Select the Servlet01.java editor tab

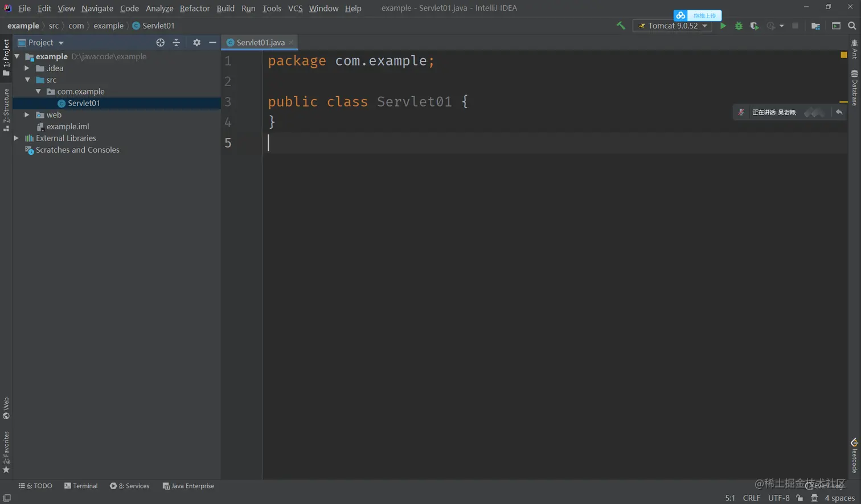tap(260, 42)
